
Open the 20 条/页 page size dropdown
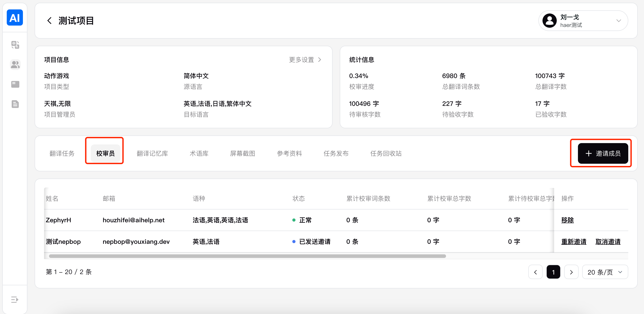pos(605,272)
